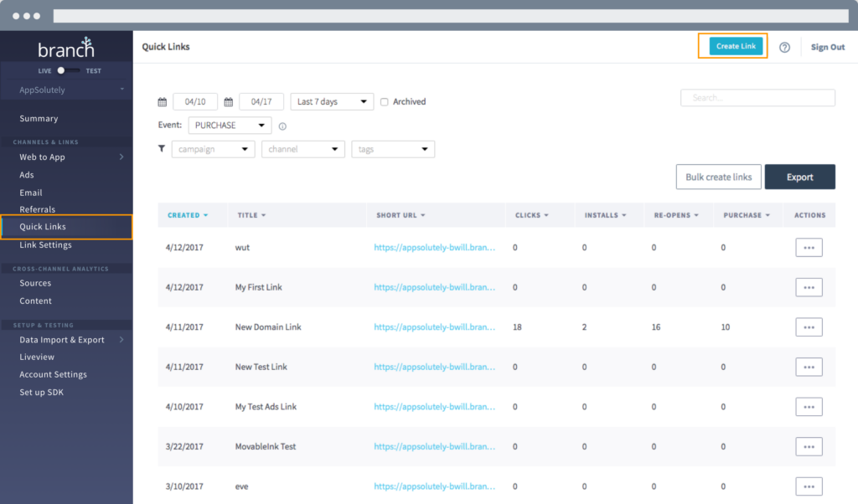The height and width of the screenshot is (504, 858).
Task: Toggle the Live/Test environment switch
Action: 70,71
